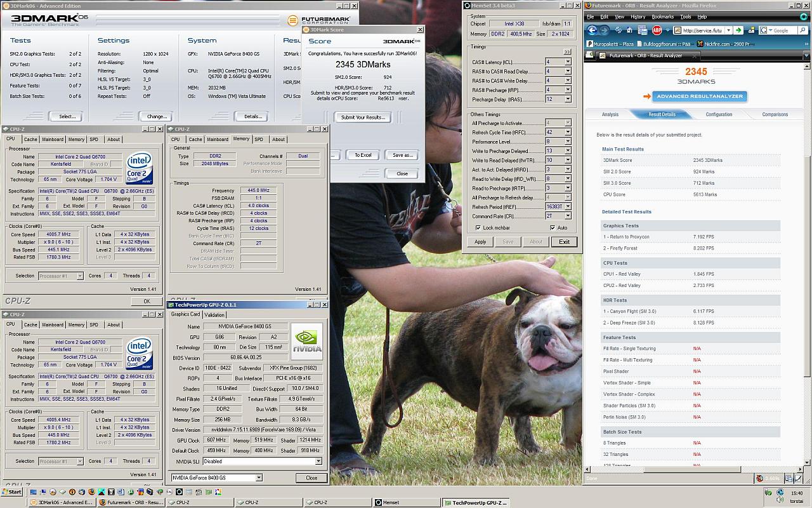Switch to 3DMark06 taskbar button

coord(62,502)
